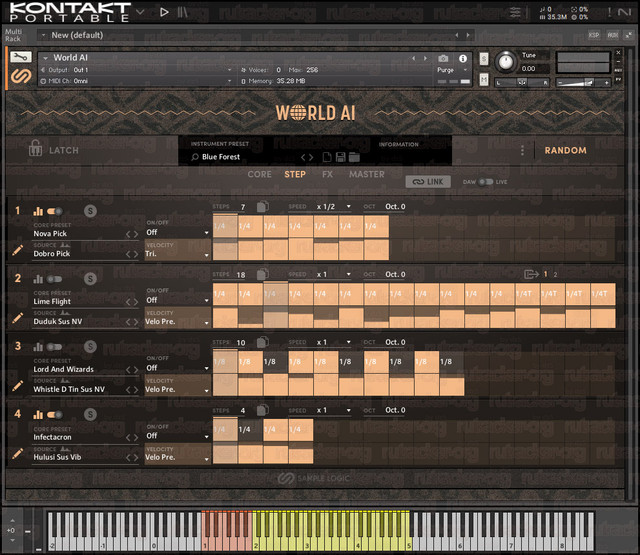The width and height of the screenshot is (640, 555).
Task: Adjust the Tune knob
Action: (506, 61)
